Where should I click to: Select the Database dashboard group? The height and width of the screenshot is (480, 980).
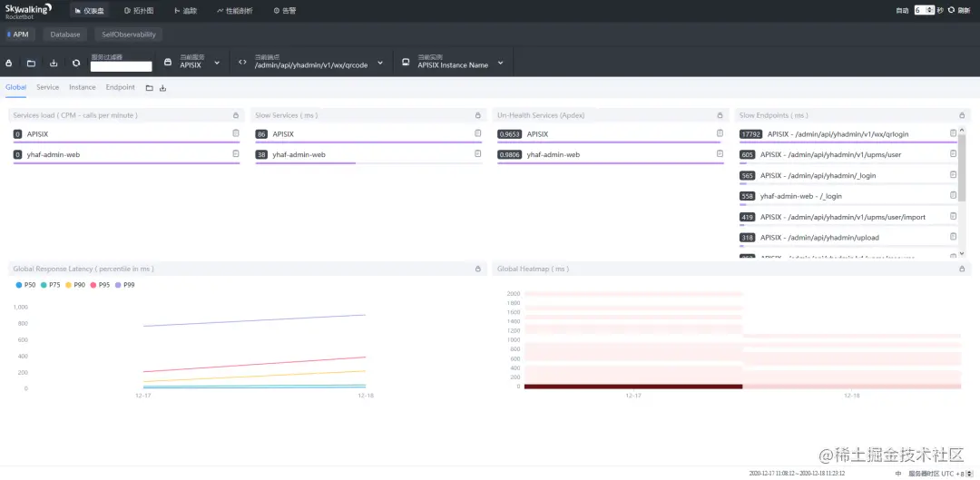(x=65, y=34)
